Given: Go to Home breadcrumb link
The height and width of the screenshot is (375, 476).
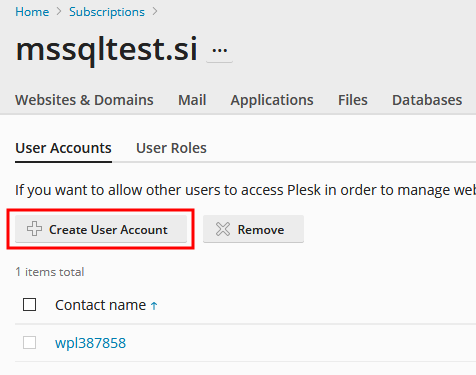Looking at the screenshot, I should pos(32,12).
